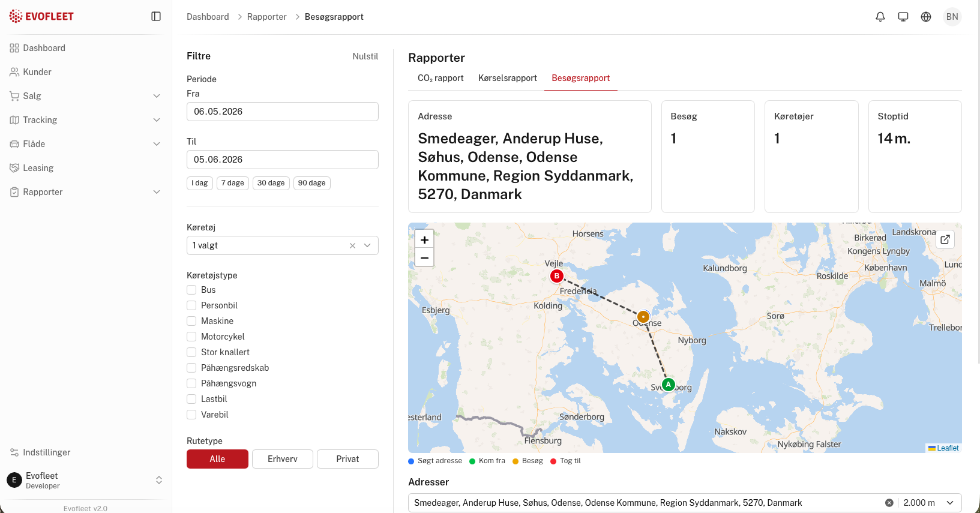Click the Stoptid 14 m. value
Image resolution: width=980 pixels, height=513 pixels.
click(894, 139)
